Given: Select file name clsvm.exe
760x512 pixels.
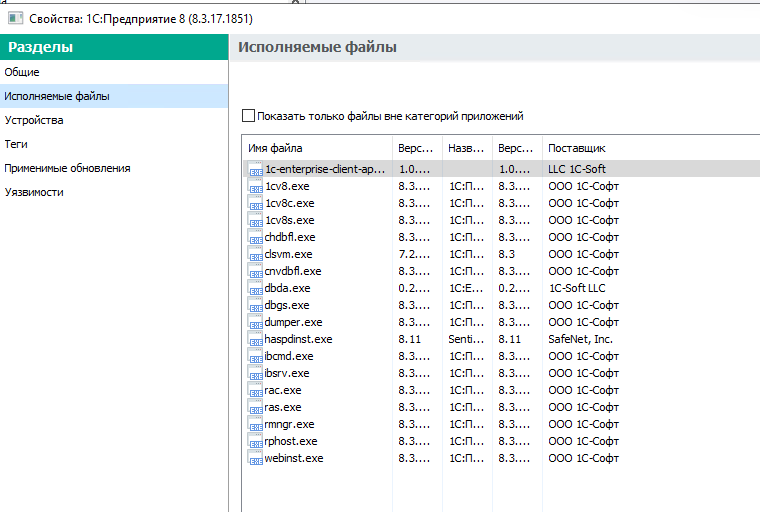Looking at the screenshot, I should coord(288,254).
